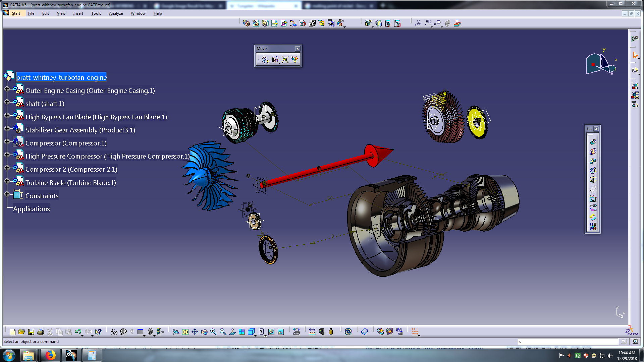Launch the Apply Material tool
Image resolution: width=644 pixels, height=362 pixels.
[380, 332]
